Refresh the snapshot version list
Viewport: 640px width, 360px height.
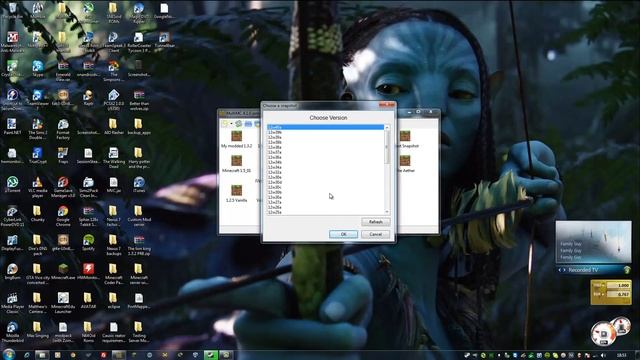376,222
